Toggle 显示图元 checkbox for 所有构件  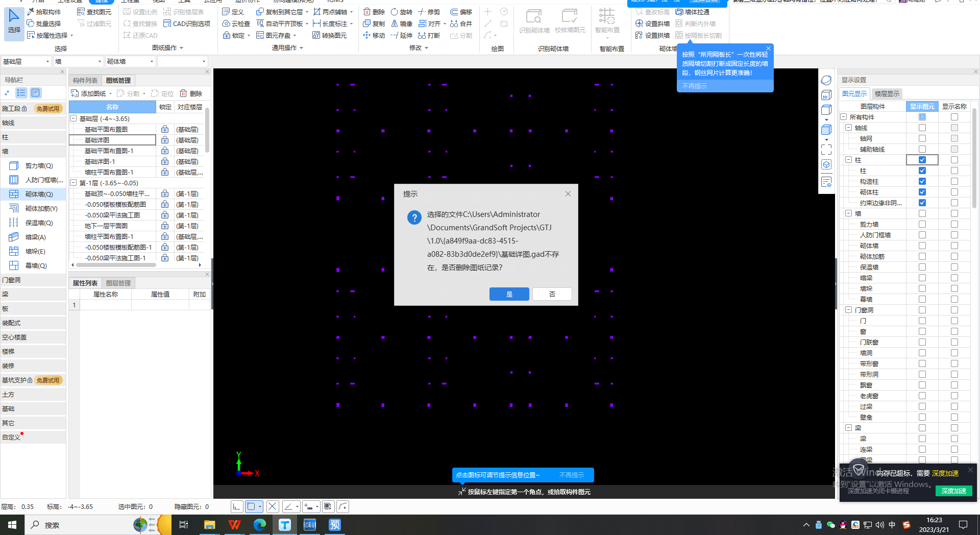922,117
